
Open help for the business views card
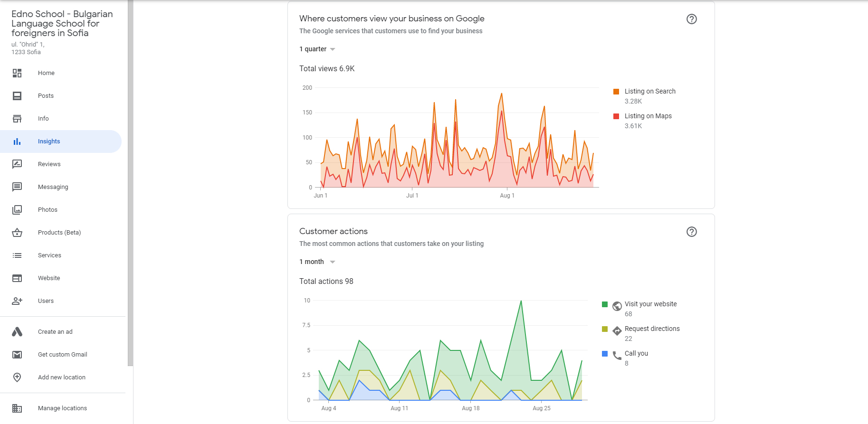coord(691,19)
